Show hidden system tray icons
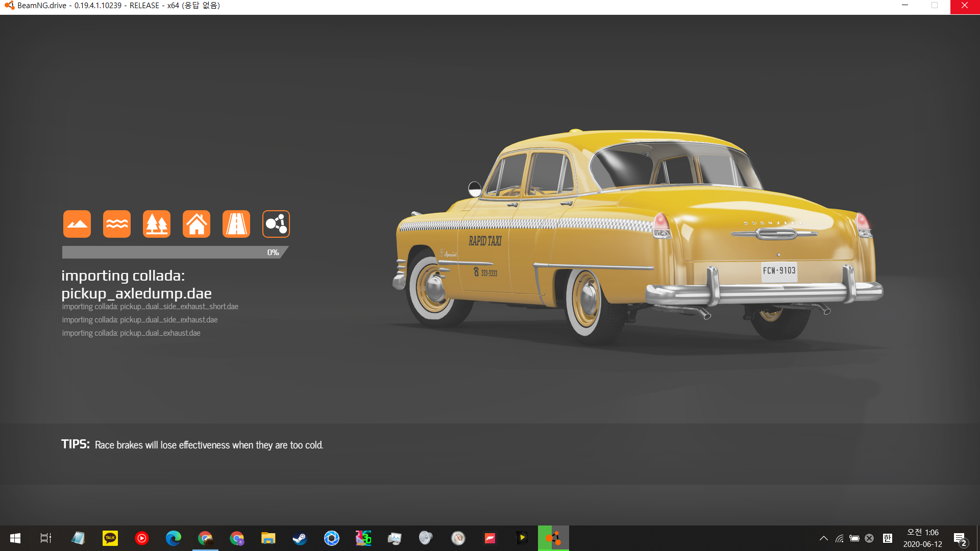This screenshot has height=551, width=980. (x=824, y=538)
